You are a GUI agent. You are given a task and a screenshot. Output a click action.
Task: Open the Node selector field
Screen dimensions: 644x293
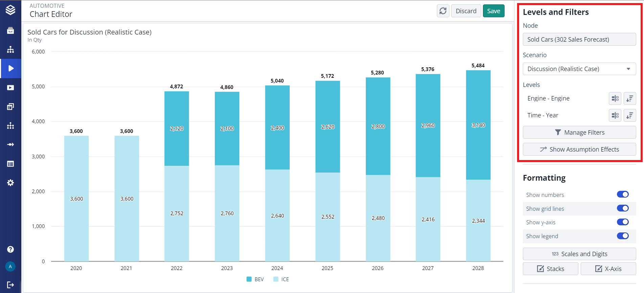pyautogui.click(x=579, y=40)
